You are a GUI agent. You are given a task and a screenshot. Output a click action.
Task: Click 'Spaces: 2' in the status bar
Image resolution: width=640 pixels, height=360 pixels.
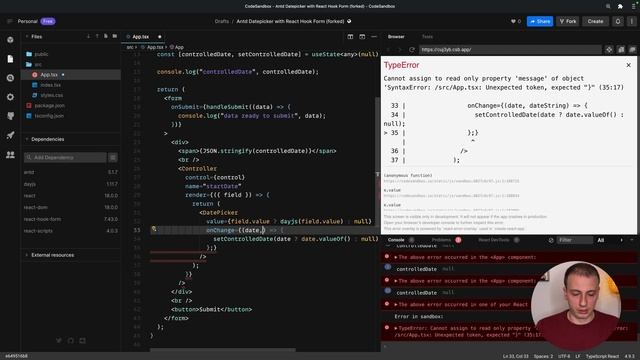tap(543, 356)
